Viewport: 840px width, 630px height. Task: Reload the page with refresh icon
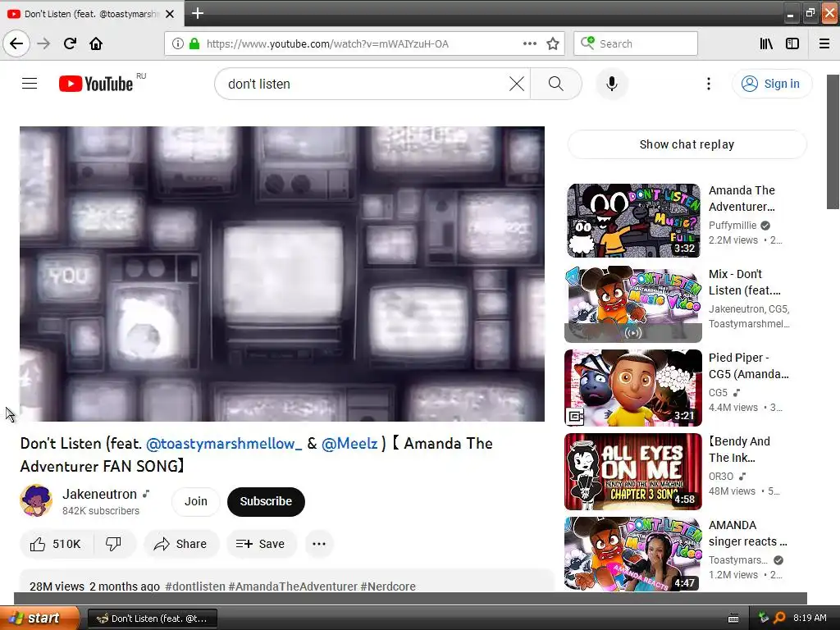coord(70,43)
